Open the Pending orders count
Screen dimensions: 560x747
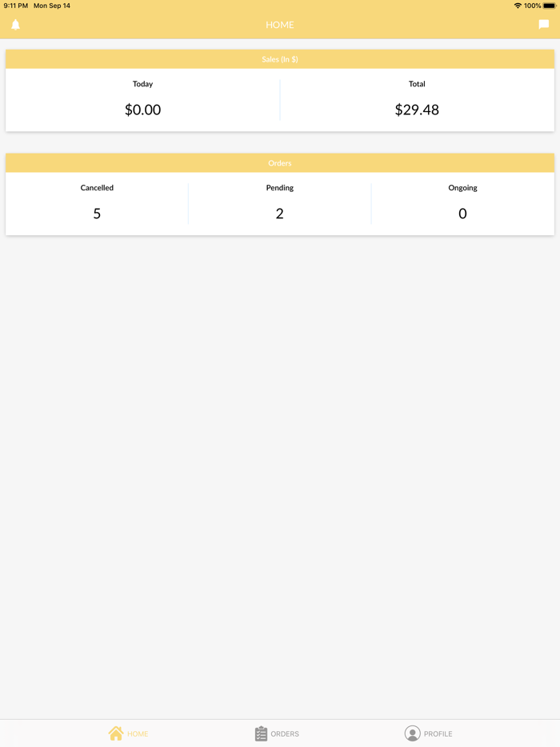pyautogui.click(x=279, y=214)
